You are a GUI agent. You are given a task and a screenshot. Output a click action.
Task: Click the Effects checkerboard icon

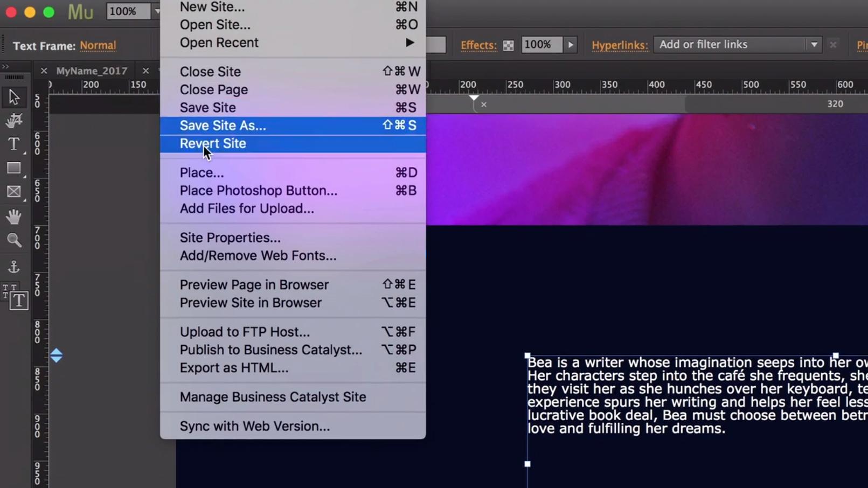[507, 45]
